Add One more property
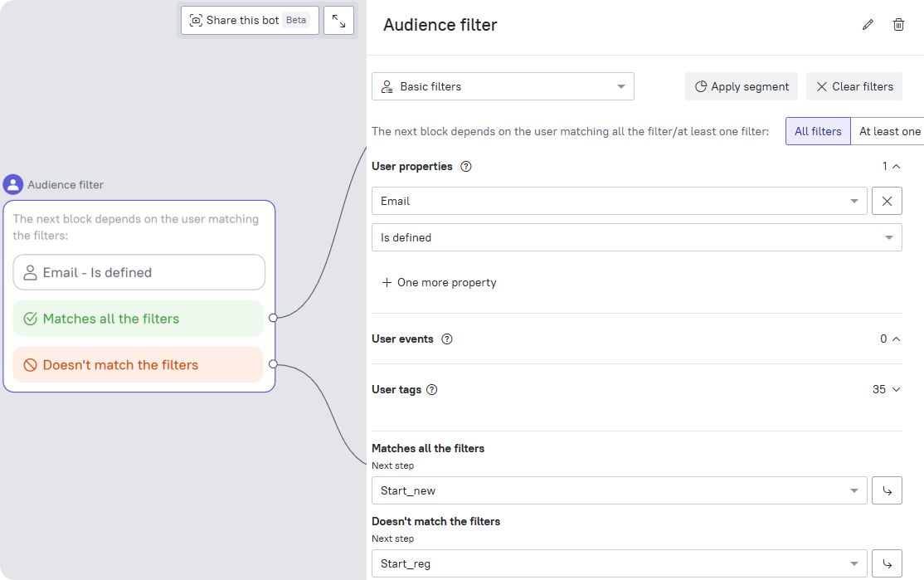The width and height of the screenshot is (924, 580). [x=439, y=282]
